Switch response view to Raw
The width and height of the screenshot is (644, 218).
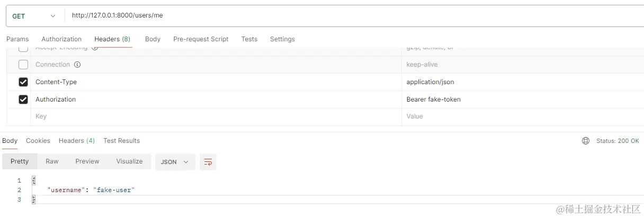(52, 161)
